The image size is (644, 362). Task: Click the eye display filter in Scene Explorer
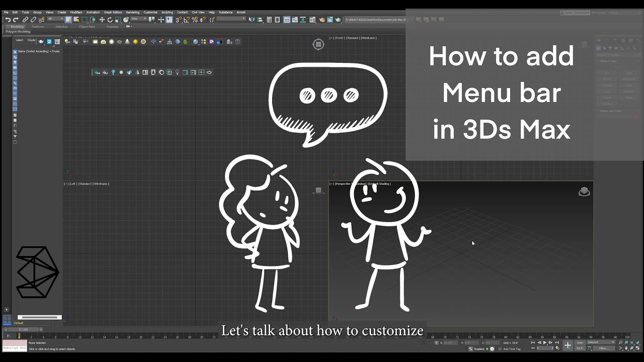click(15, 109)
